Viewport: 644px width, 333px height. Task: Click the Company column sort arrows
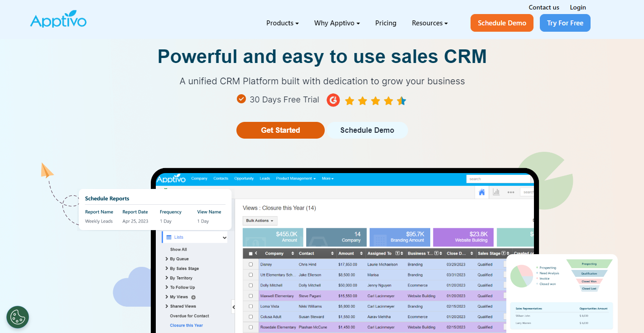(293, 253)
